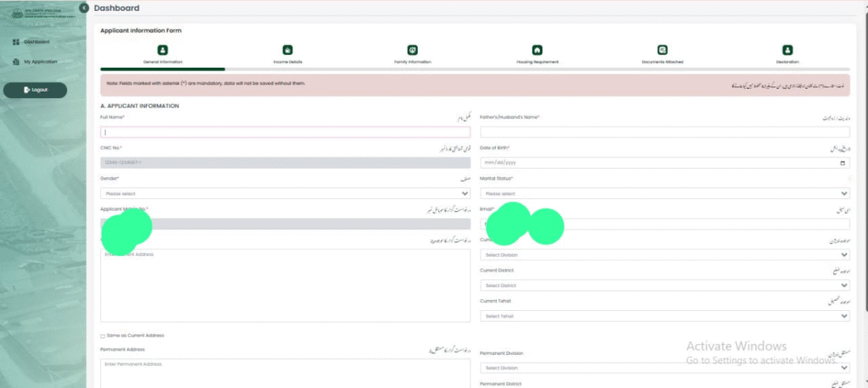The height and width of the screenshot is (388, 868).
Task: Click the Date of Birth date field
Action: coord(665,163)
